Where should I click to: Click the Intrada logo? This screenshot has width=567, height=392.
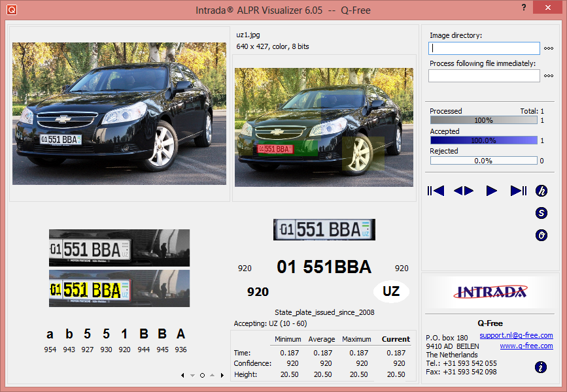490,292
